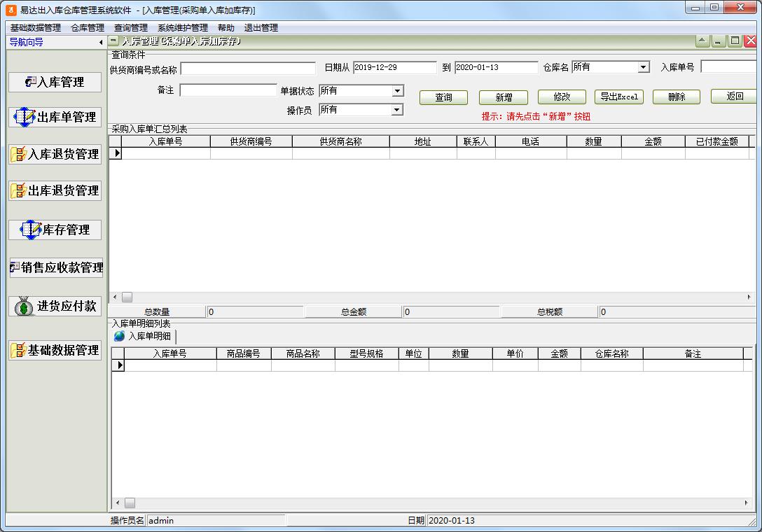Viewport: 762px width, 532px height.
Task: Click the 电话 column header
Action: [x=531, y=141]
